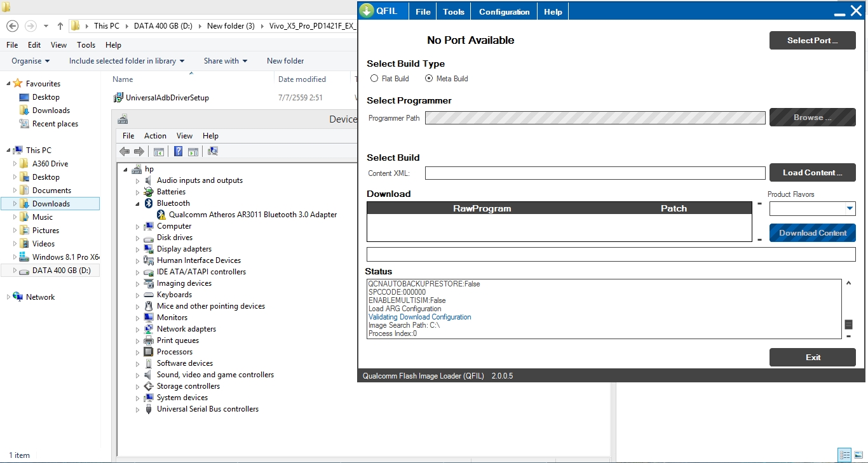Expand Audio inputs and outputs category

[137, 180]
